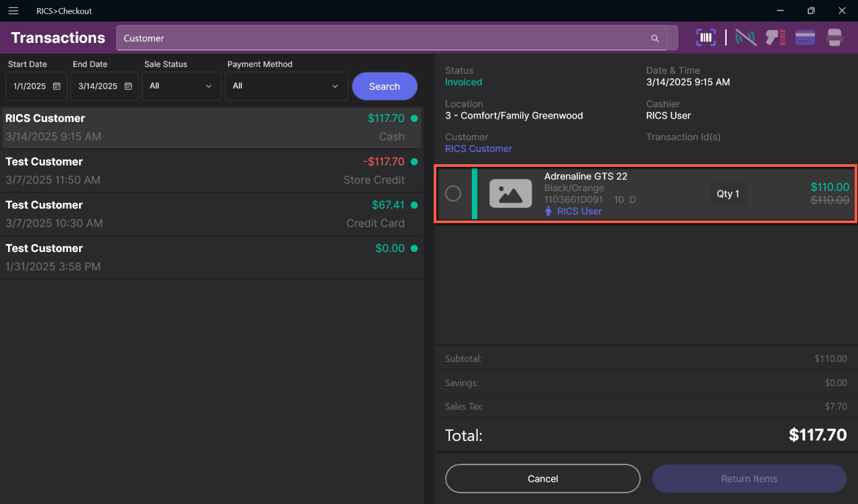This screenshot has width=858, height=504.
Task: Click the status dot on $0.00 transaction
Action: coord(414,249)
